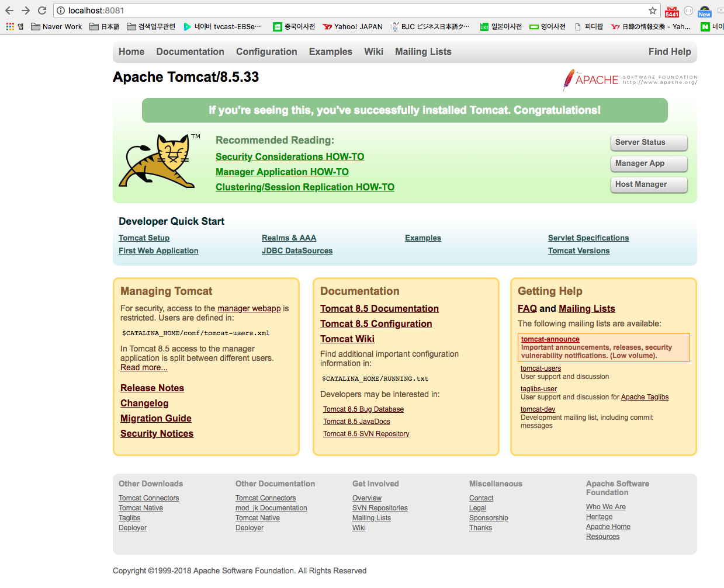Open the First Web Application link
Viewport: 724px width, 588px height.
158,250
